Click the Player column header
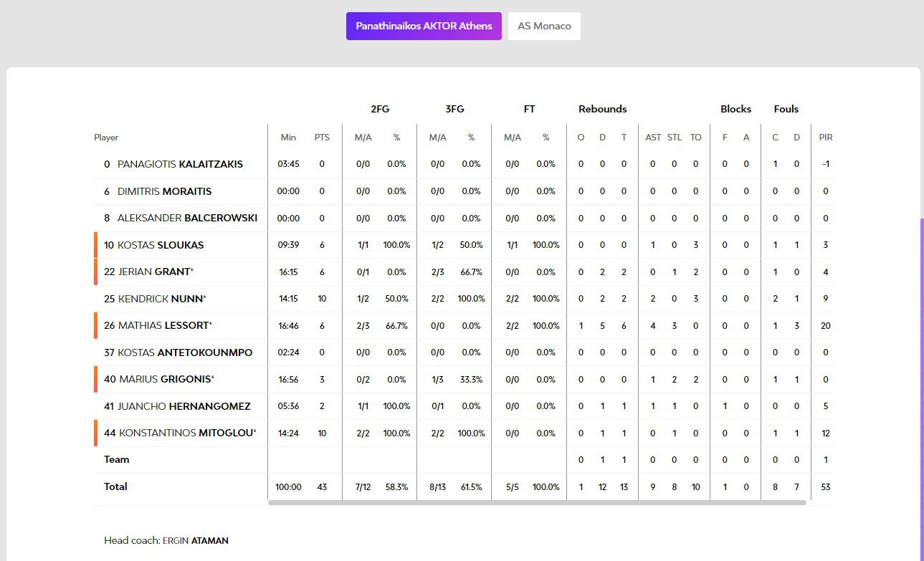Viewport: 924px width, 561px height. click(x=106, y=138)
